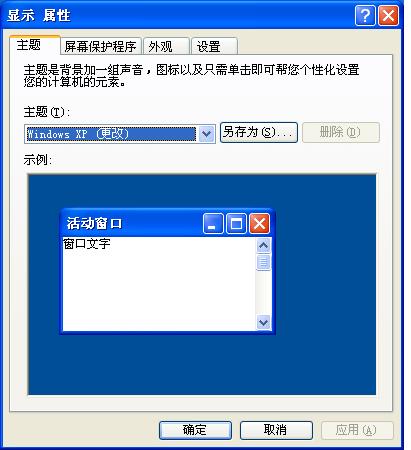Image resolution: width=411 pixels, height=450 pixels.
Task: Click the preview scrollbar up arrow
Action: [x=263, y=246]
